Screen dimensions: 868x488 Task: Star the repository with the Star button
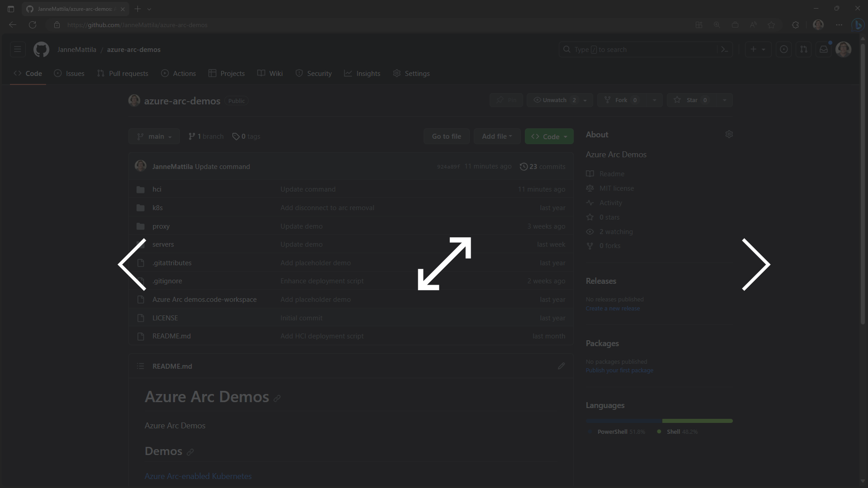(x=692, y=100)
